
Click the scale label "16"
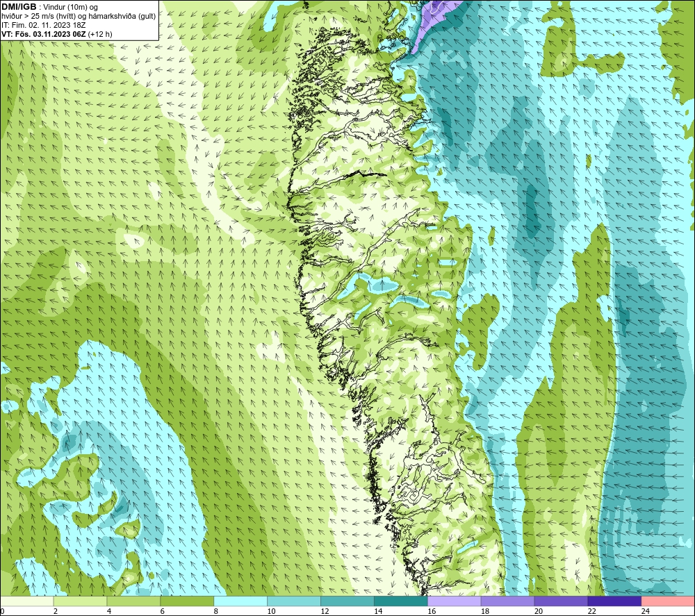[432, 611]
